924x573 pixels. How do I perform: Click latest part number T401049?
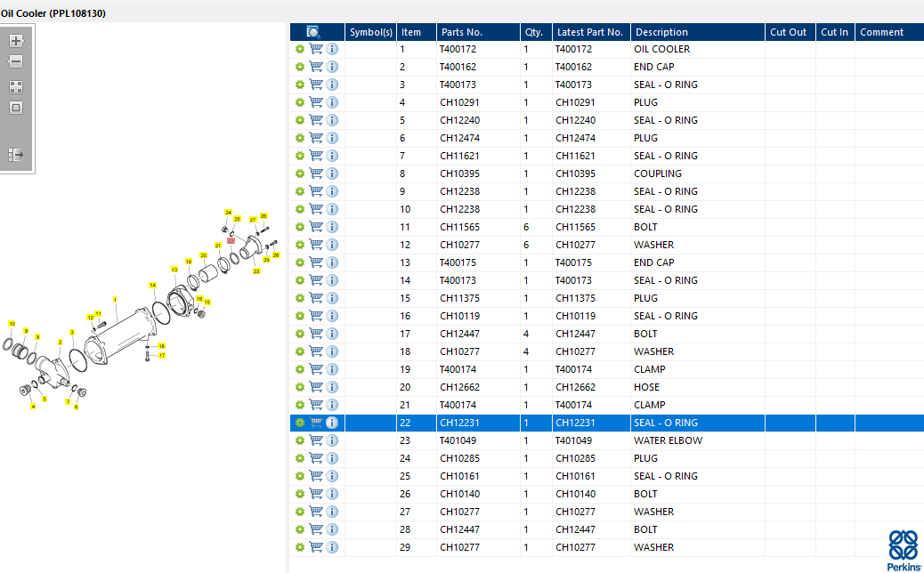coord(573,440)
